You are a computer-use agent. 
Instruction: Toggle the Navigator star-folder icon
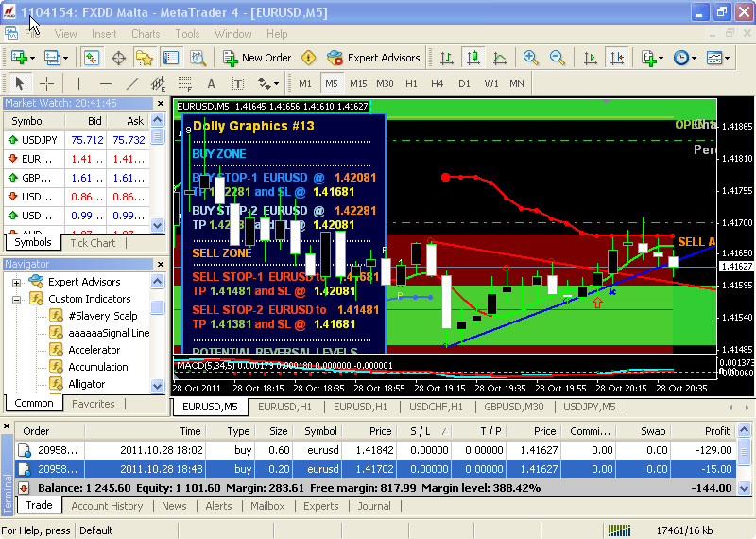[x=145, y=58]
